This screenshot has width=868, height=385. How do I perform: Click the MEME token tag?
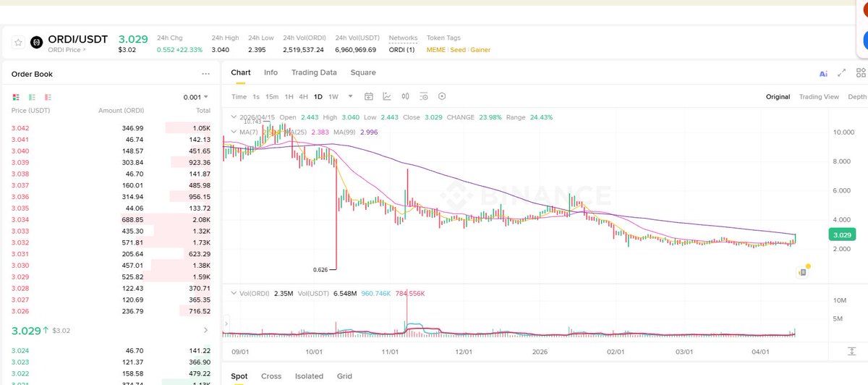click(x=437, y=50)
